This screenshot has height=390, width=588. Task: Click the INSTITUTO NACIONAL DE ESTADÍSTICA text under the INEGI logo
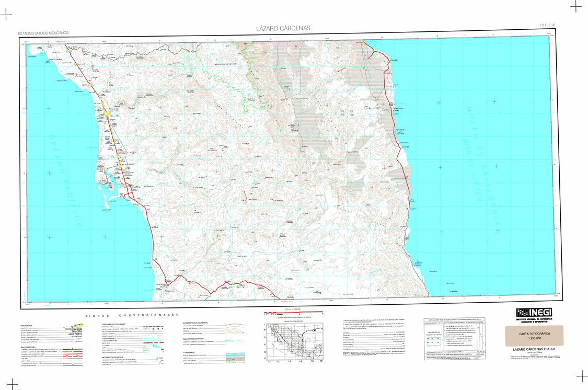[x=534, y=319]
